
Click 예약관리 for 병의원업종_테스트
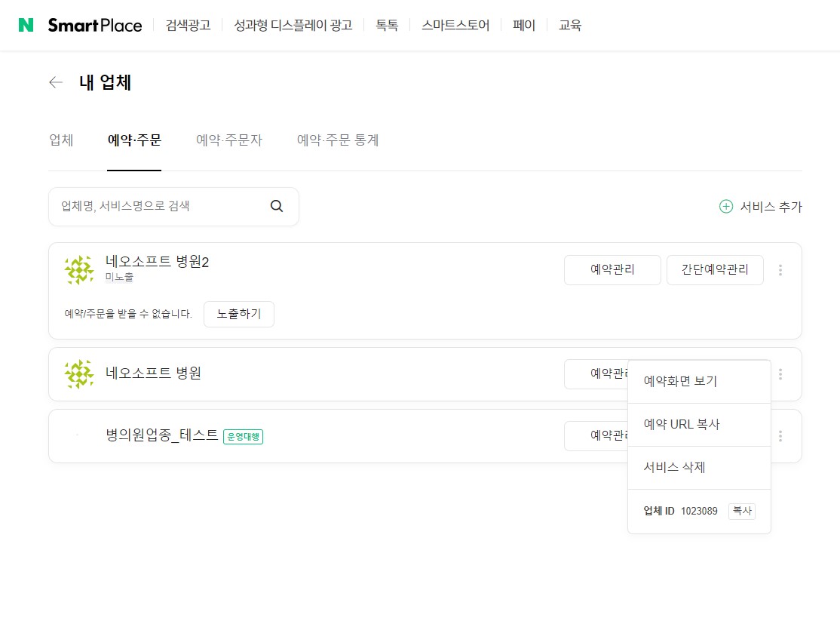tap(596, 435)
